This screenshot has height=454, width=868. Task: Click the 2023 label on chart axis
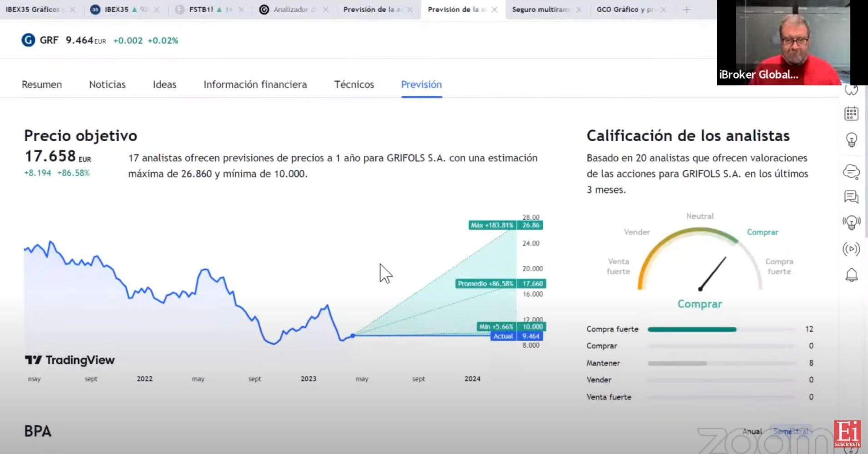click(x=308, y=379)
